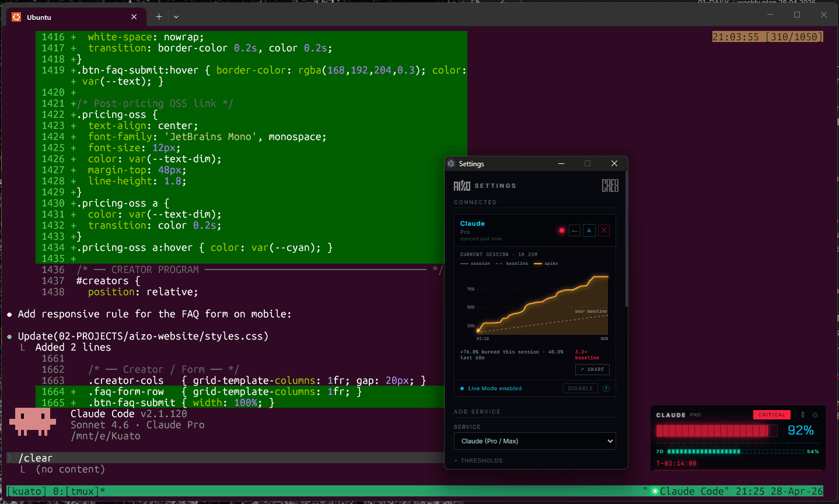This screenshot has height=504, width=839.
Task: Expand the Thresholds section
Action: pos(478,461)
